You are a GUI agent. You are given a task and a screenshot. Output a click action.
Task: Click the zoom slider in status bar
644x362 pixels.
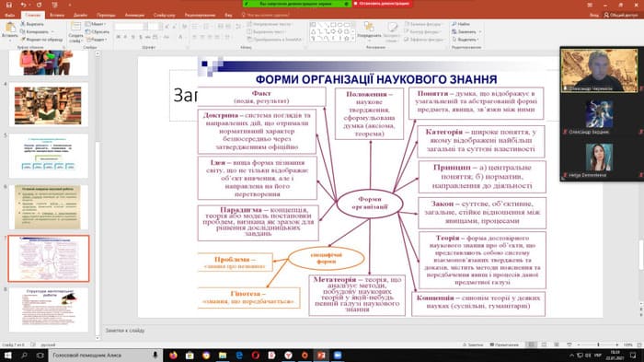coord(598,344)
